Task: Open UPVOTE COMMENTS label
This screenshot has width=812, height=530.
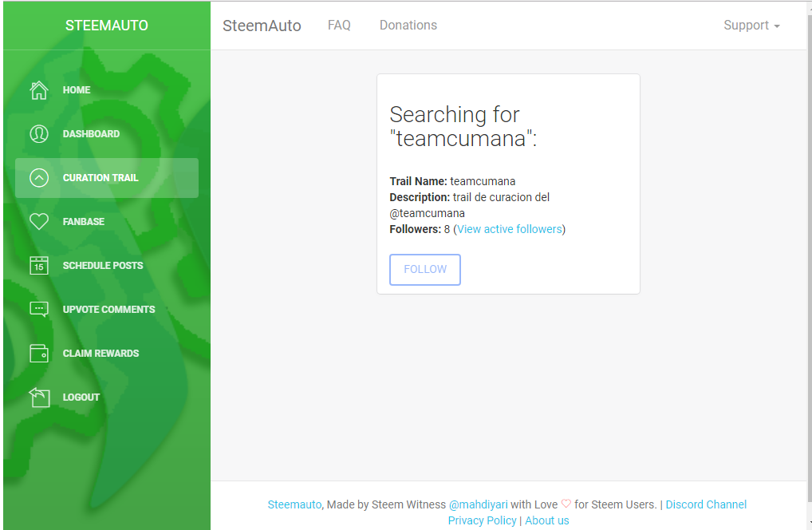Action: point(108,309)
